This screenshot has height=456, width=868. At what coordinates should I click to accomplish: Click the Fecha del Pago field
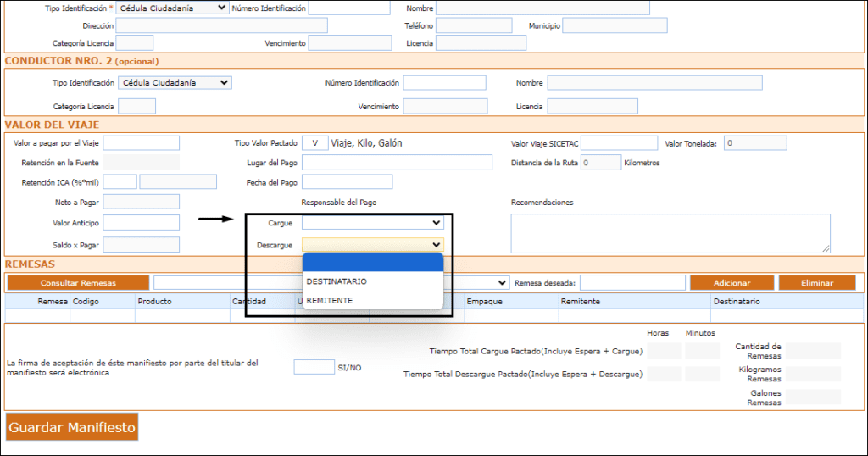tap(347, 182)
